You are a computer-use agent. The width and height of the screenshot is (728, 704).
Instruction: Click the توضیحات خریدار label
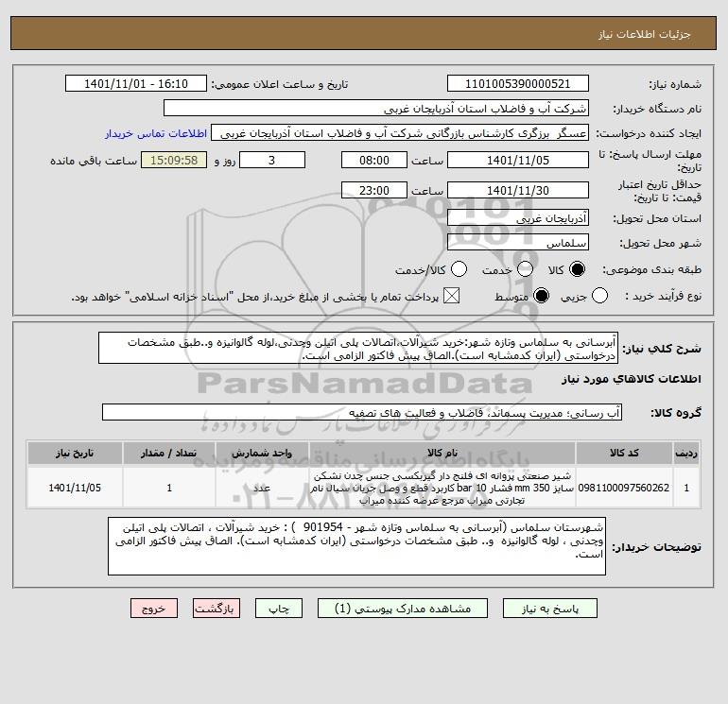[x=657, y=547]
